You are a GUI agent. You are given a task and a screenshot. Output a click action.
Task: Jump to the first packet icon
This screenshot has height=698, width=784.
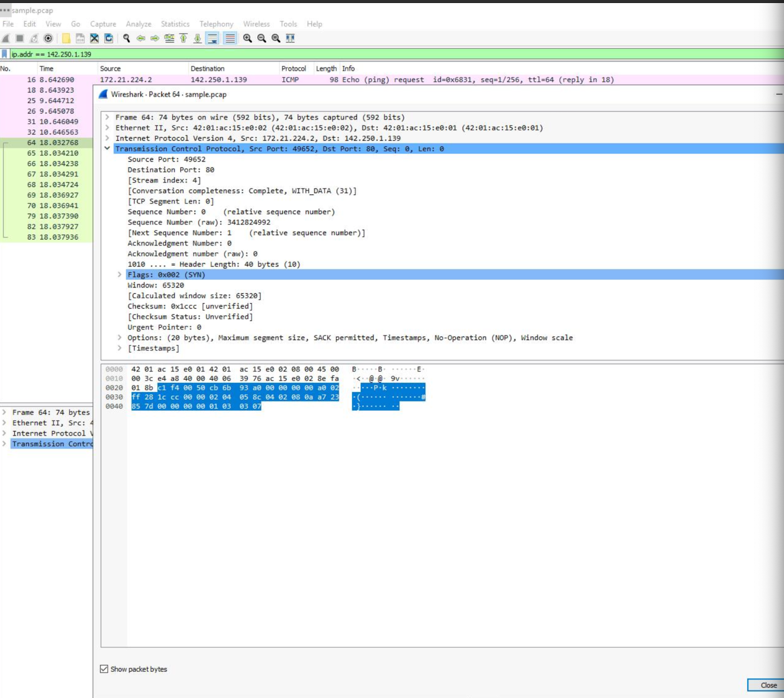pos(183,38)
